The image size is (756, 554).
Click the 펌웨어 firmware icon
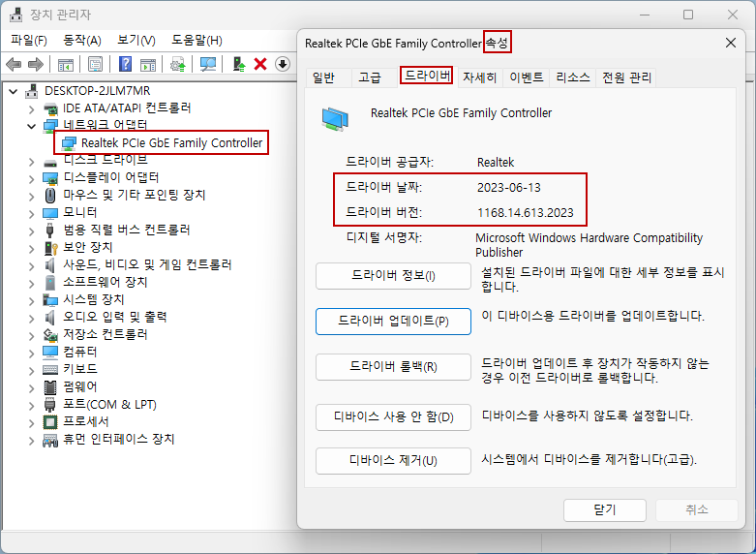(x=50, y=386)
